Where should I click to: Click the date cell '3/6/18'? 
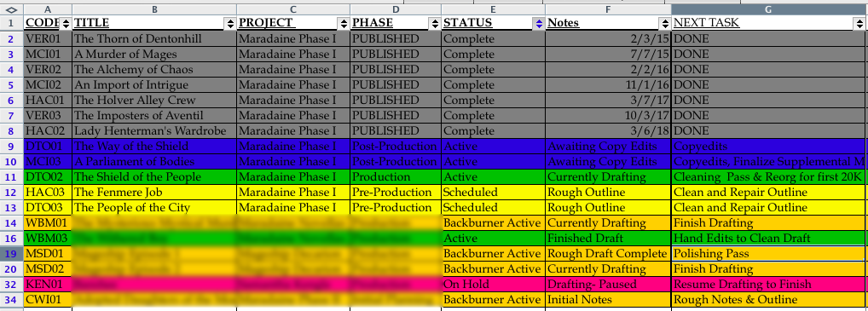point(609,130)
